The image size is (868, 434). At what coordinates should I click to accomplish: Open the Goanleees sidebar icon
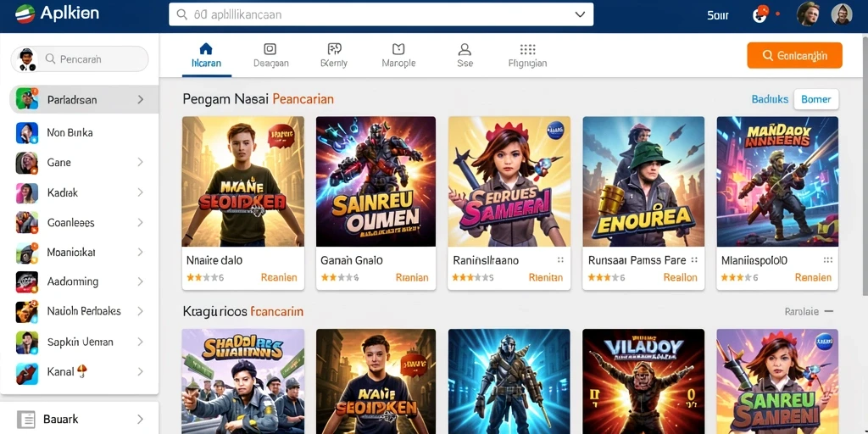coord(26,223)
